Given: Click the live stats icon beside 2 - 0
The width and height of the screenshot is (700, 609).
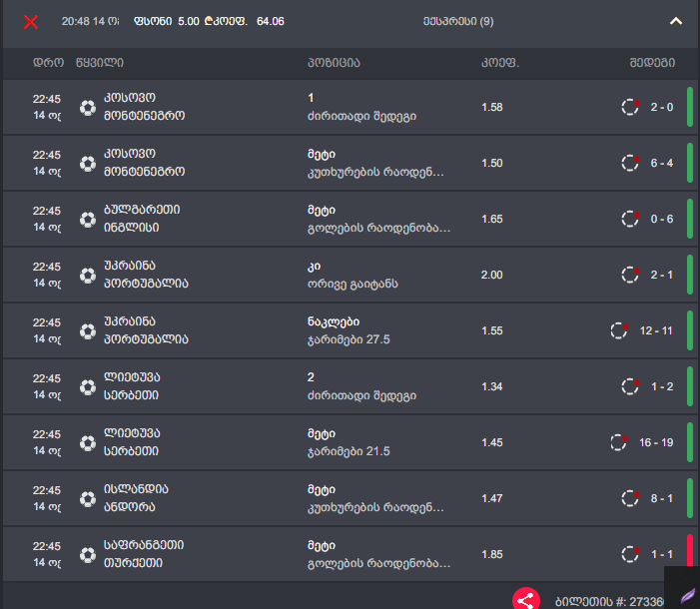Looking at the screenshot, I should pos(631,107).
